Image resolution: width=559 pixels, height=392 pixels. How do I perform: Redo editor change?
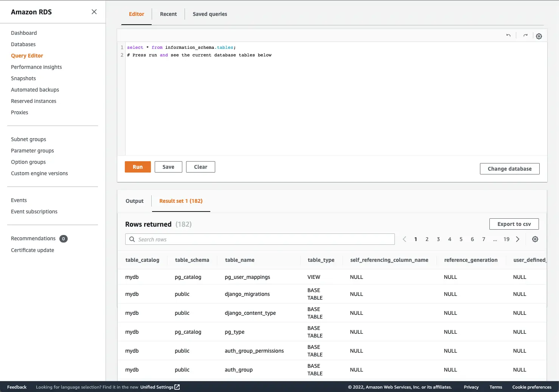coord(525,35)
